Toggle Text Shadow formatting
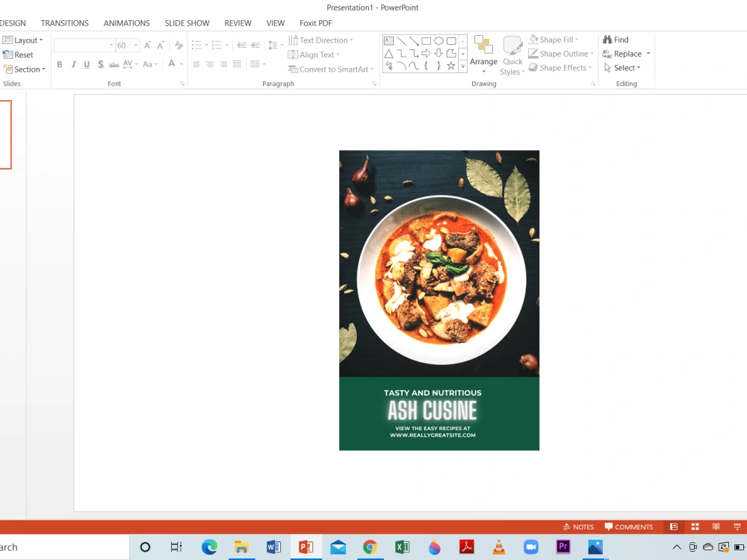 [101, 64]
